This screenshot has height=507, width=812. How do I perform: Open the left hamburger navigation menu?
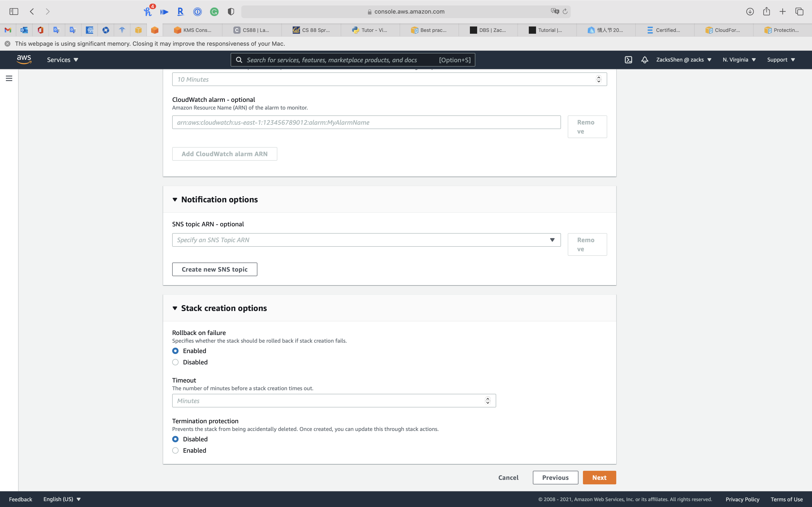click(9, 78)
